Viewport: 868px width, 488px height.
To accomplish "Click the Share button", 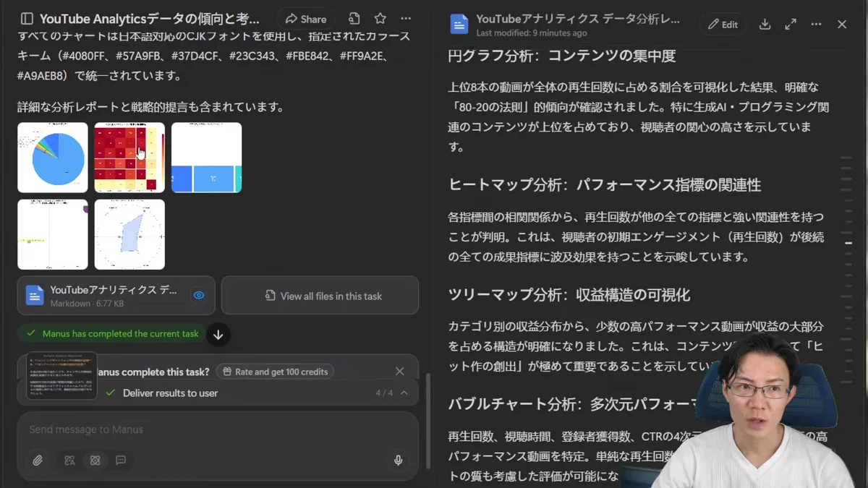I will coord(306,19).
